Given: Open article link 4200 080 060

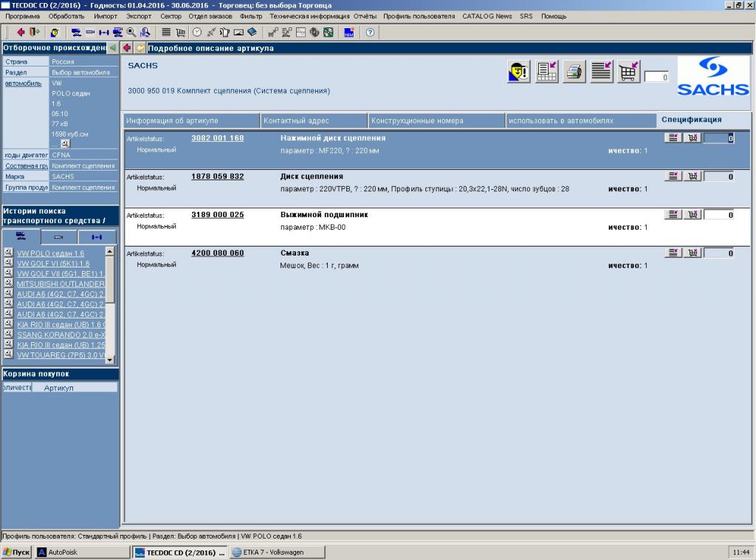Looking at the screenshot, I should (x=218, y=253).
